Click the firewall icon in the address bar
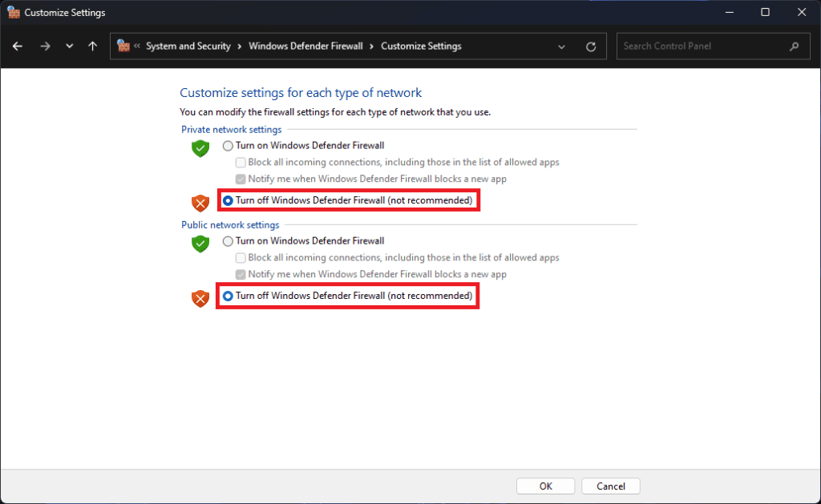 [x=123, y=46]
